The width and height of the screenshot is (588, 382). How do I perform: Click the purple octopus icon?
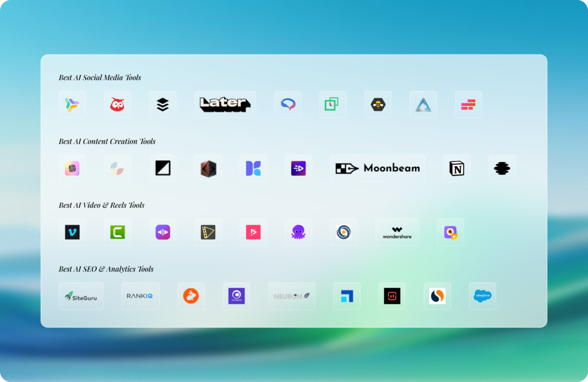[299, 232]
